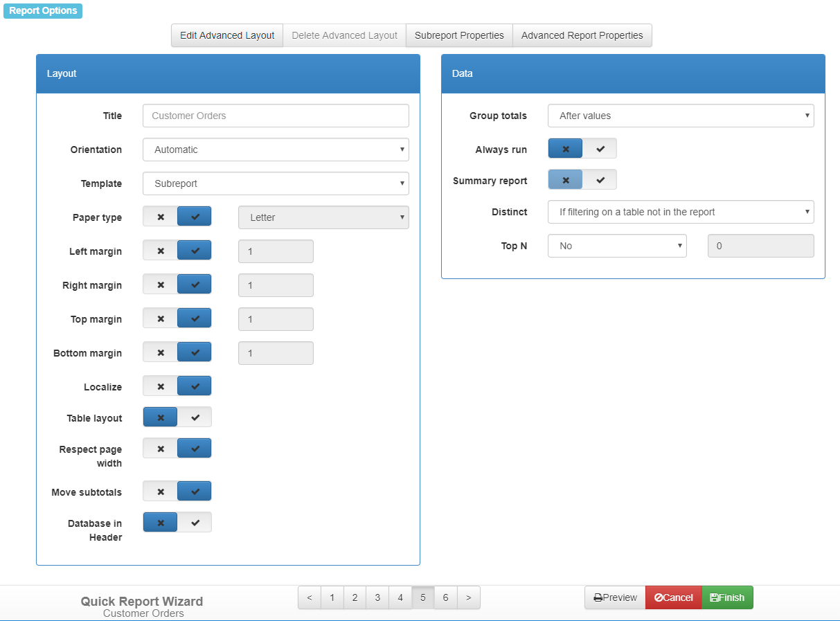Disable the Left margin toggle

coord(161,251)
